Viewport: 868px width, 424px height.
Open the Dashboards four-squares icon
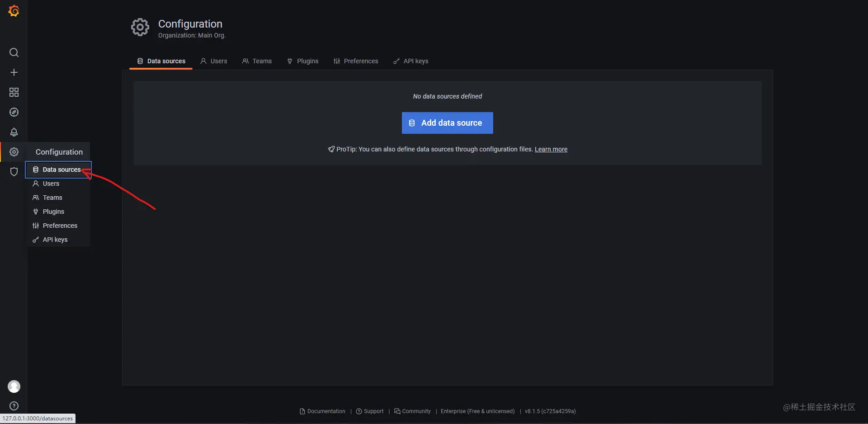pyautogui.click(x=14, y=92)
